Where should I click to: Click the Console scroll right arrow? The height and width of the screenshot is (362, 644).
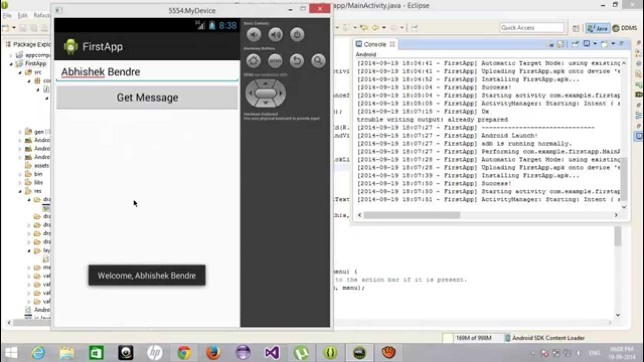coord(615,215)
